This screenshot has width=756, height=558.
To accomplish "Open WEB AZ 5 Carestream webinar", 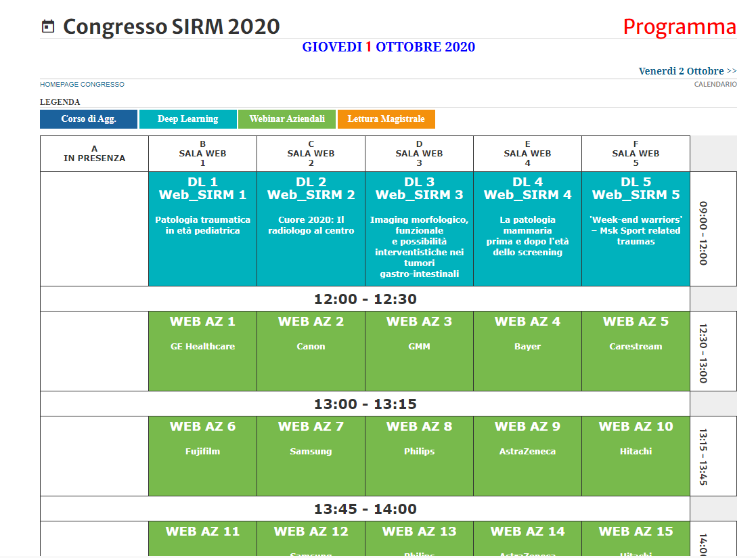I will 636,347.
